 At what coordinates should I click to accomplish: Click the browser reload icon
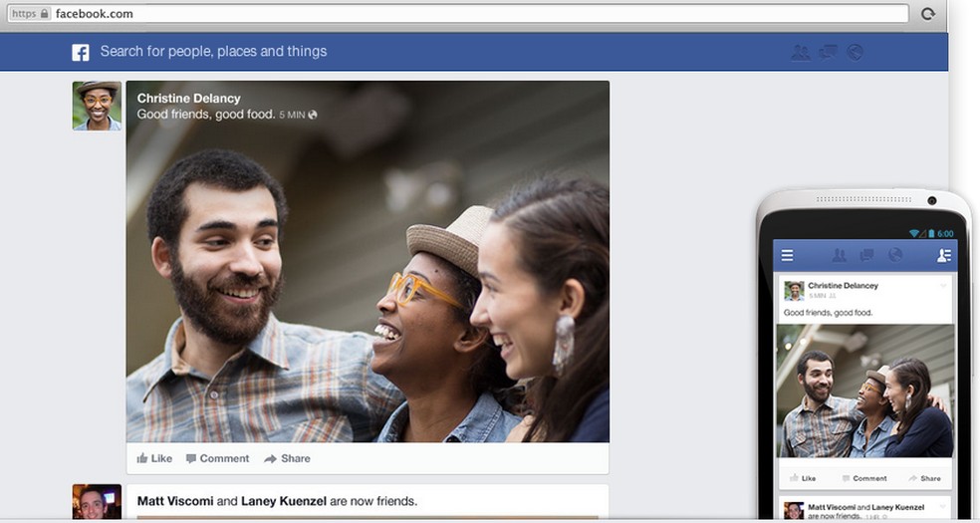click(x=928, y=14)
